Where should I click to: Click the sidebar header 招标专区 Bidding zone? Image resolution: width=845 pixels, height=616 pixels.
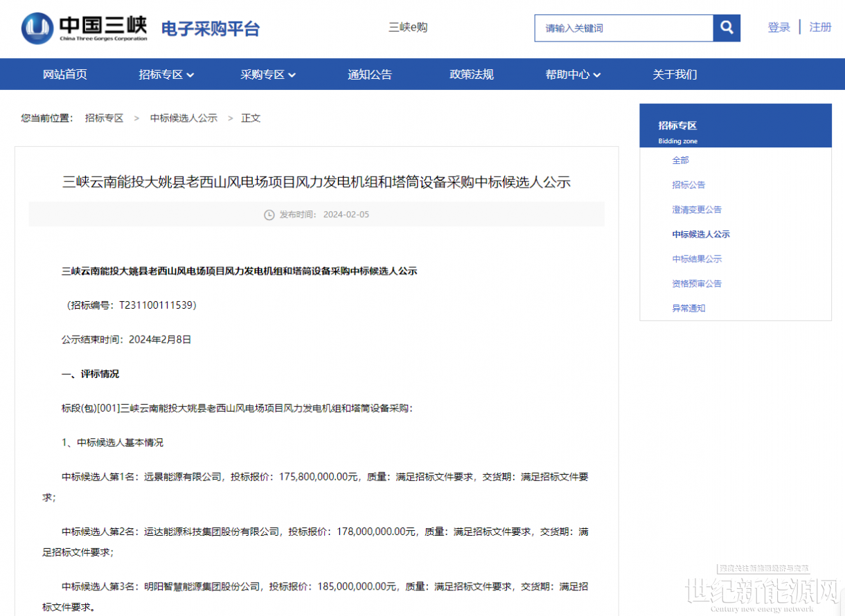pyautogui.click(x=736, y=126)
